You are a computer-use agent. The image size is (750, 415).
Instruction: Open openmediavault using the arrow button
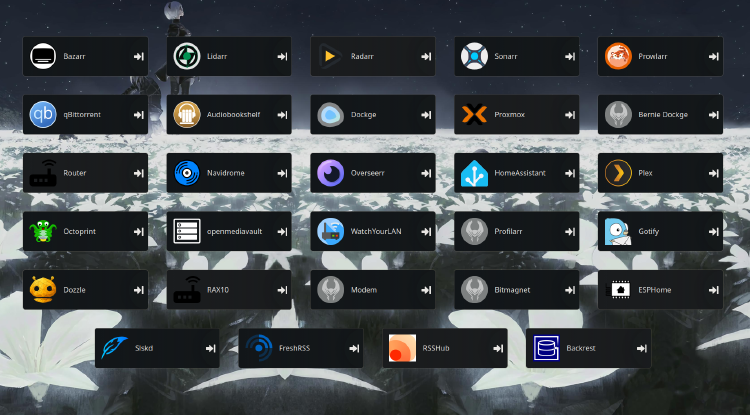tap(282, 231)
